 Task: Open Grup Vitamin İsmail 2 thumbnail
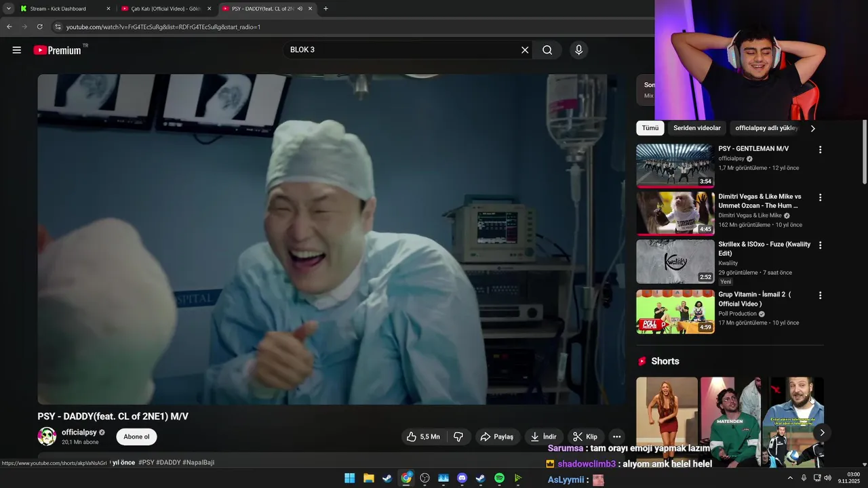[x=675, y=312]
